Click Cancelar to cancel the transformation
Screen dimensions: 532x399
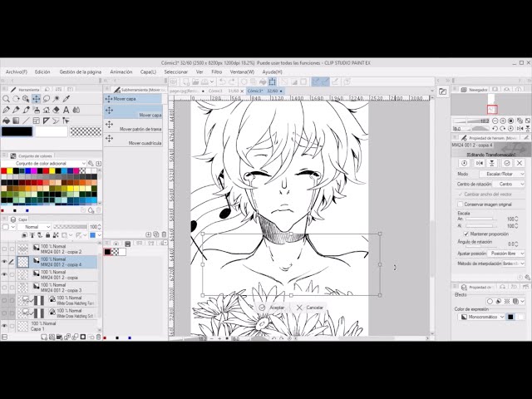pyautogui.click(x=310, y=308)
